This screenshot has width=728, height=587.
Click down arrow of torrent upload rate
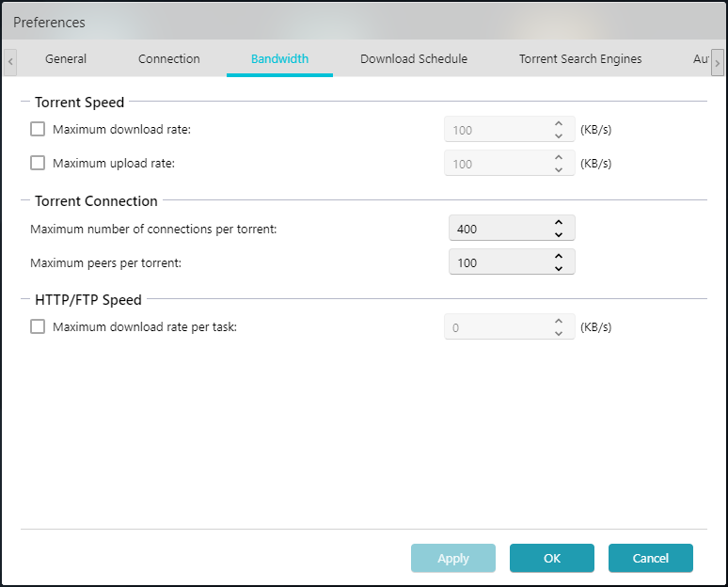tap(559, 170)
